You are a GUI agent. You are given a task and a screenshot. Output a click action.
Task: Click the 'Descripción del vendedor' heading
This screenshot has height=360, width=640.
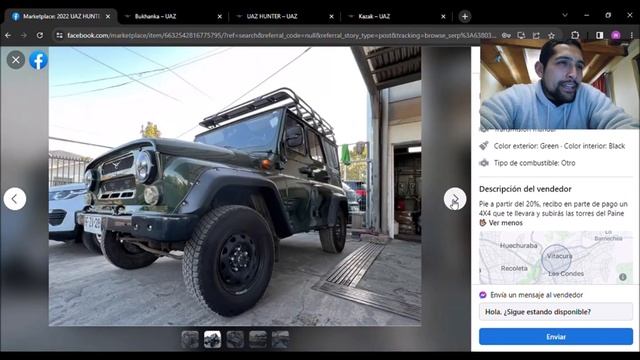[x=525, y=189]
